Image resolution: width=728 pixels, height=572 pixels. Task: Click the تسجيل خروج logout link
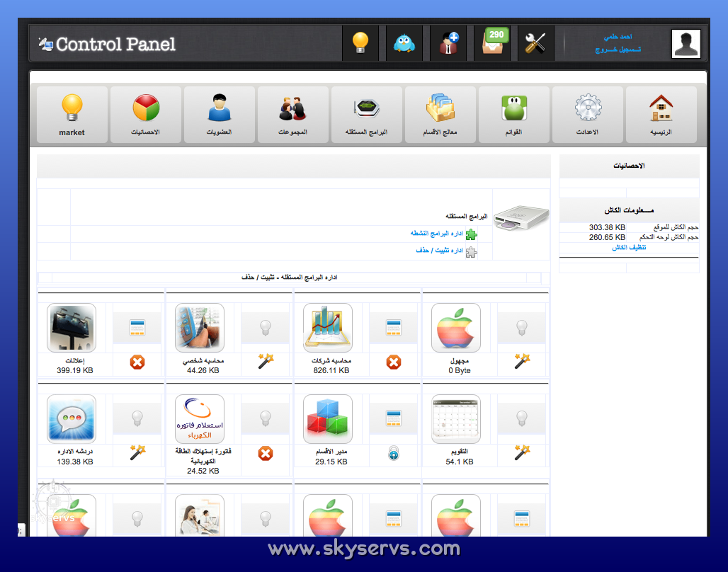pyautogui.click(x=613, y=50)
